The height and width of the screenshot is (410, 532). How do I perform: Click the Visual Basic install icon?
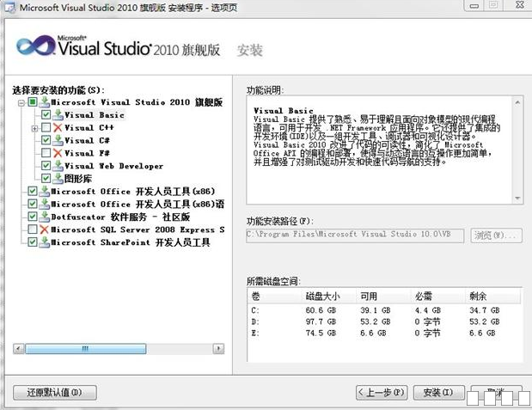(x=58, y=115)
